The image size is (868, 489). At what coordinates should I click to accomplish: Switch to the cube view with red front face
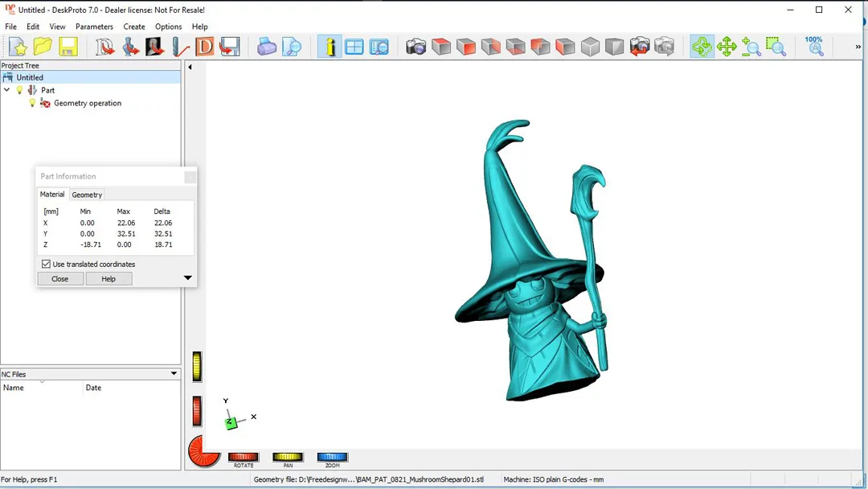(x=466, y=47)
